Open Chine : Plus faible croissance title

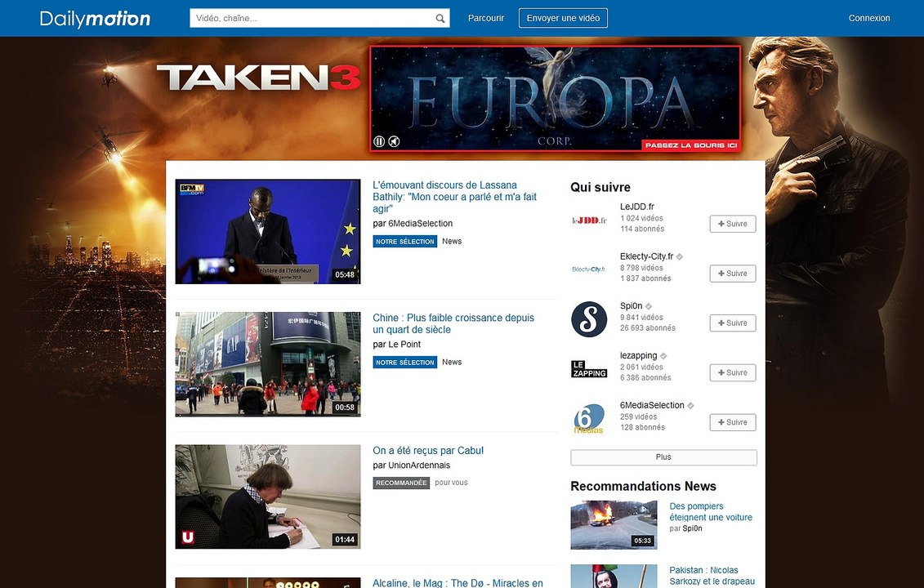click(453, 323)
